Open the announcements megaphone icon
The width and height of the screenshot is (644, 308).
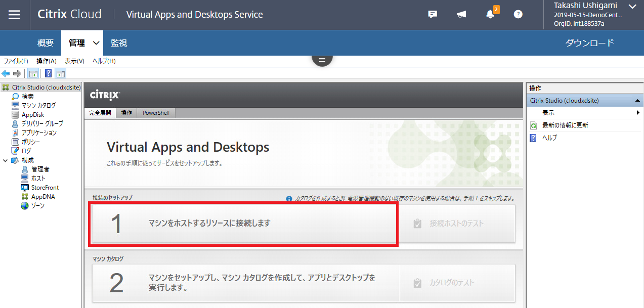click(461, 14)
